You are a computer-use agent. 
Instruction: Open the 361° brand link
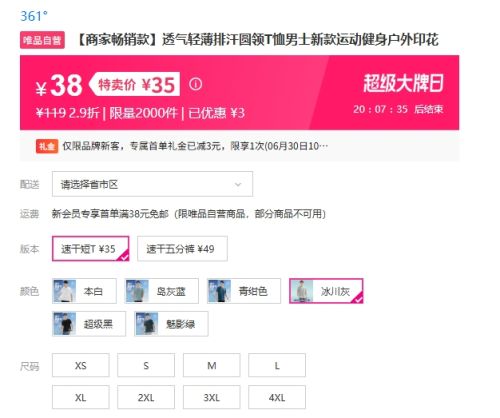pyautogui.click(x=34, y=16)
